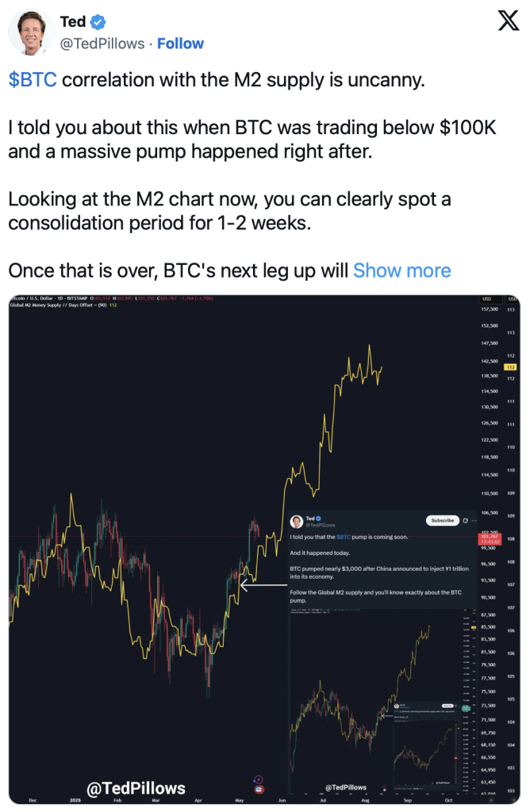Click the US flag event icon on chart

(x=259, y=789)
